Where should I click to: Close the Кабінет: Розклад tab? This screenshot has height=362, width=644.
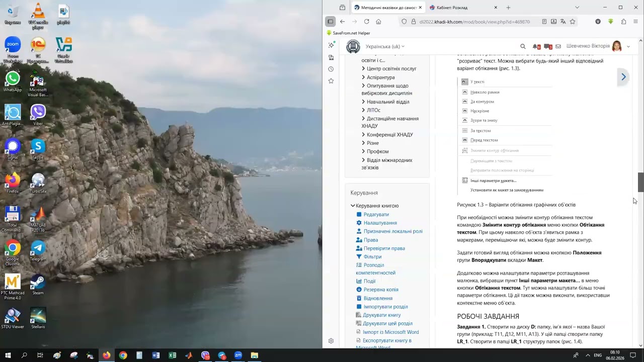tap(496, 8)
